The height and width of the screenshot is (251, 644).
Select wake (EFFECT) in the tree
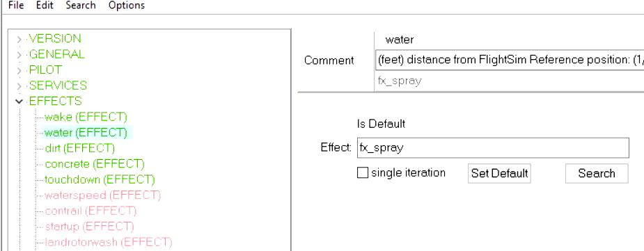click(x=86, y=117)
